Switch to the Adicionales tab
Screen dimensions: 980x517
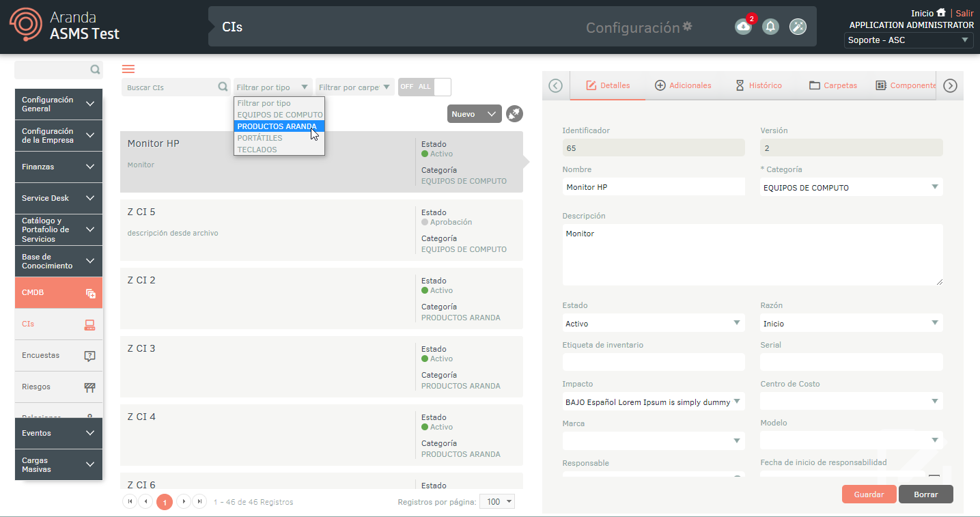tap(683, 85)
